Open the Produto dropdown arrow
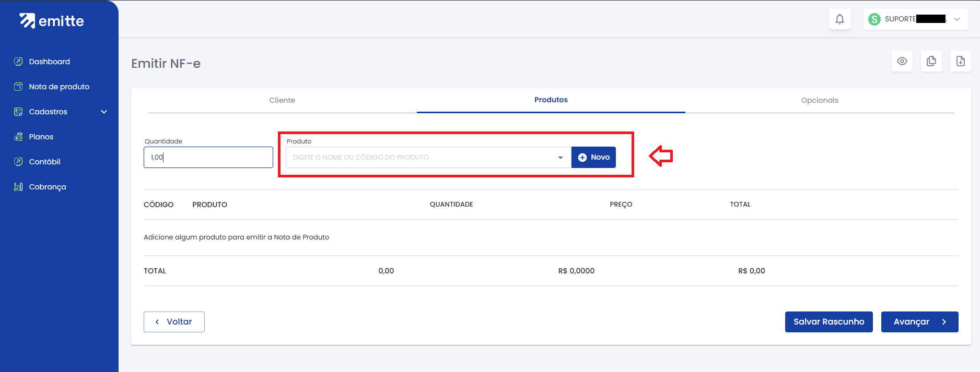Screen dimensions: 980x372 [x=560, y=158]
